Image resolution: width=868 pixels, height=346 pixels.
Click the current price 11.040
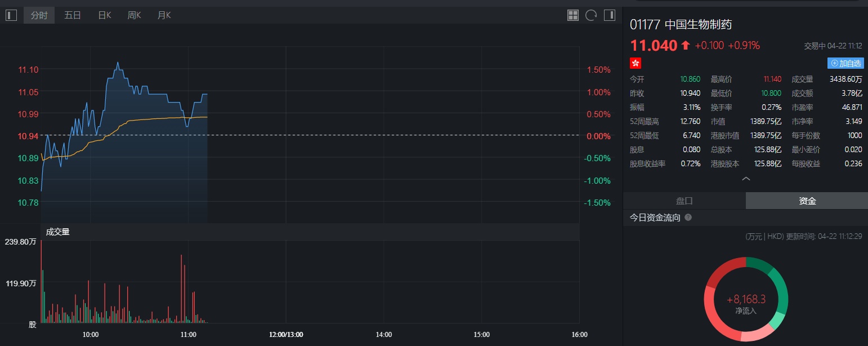click(x=654, y=46)
